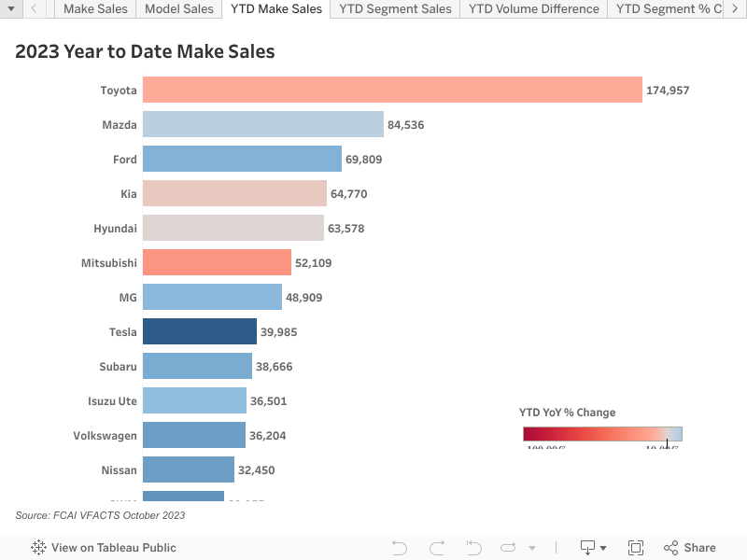The image size is (747, 560).
Task: Open the YTD Segment % tab
Action: 666,8
